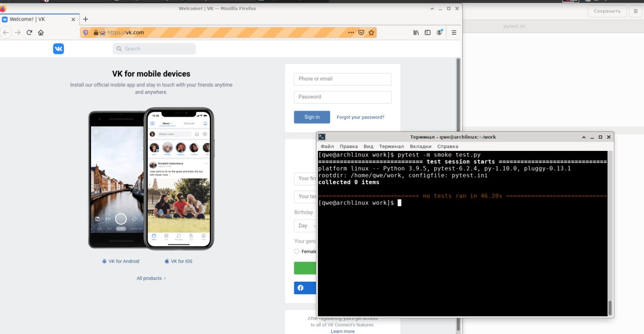Click the Firefox icon in the window corner

pyautogui.click(x=3, y=9)
